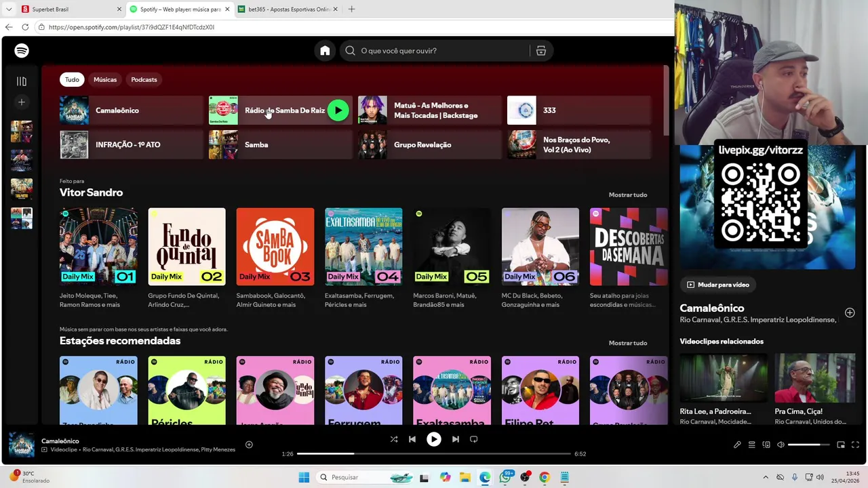Open the browser tab search dropdown
Image resolution: width=868 pixels, height=488 pixels.
pyautogui.click(x=9, y=9)
